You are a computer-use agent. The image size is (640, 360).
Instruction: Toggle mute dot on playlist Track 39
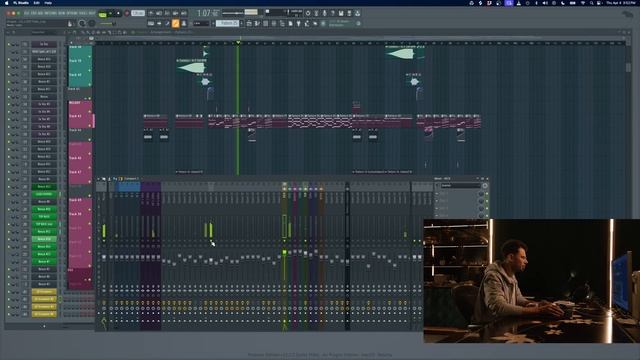point(89,70)
